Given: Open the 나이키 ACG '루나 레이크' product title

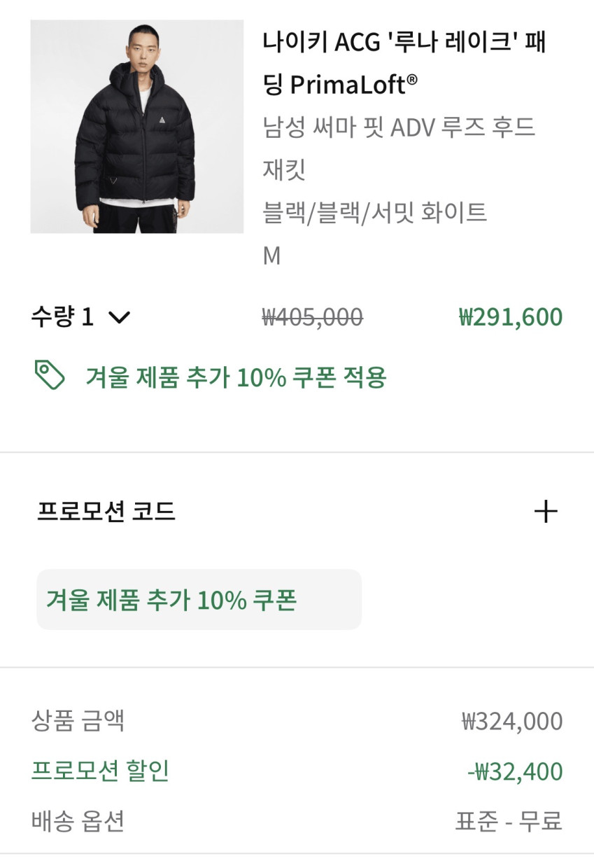Looking at the screenshot, I should pos(404,63).
